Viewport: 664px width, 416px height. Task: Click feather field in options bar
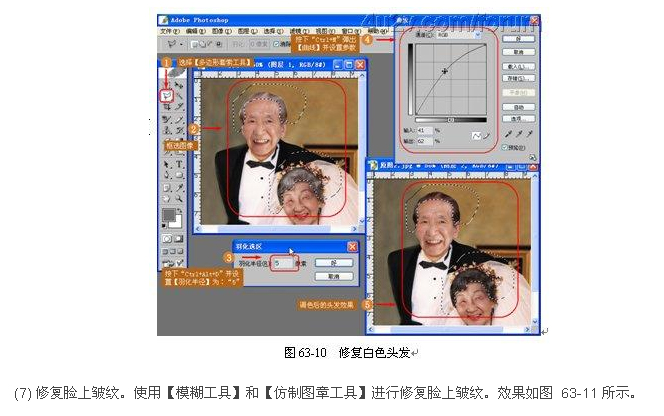click(259, 44)
